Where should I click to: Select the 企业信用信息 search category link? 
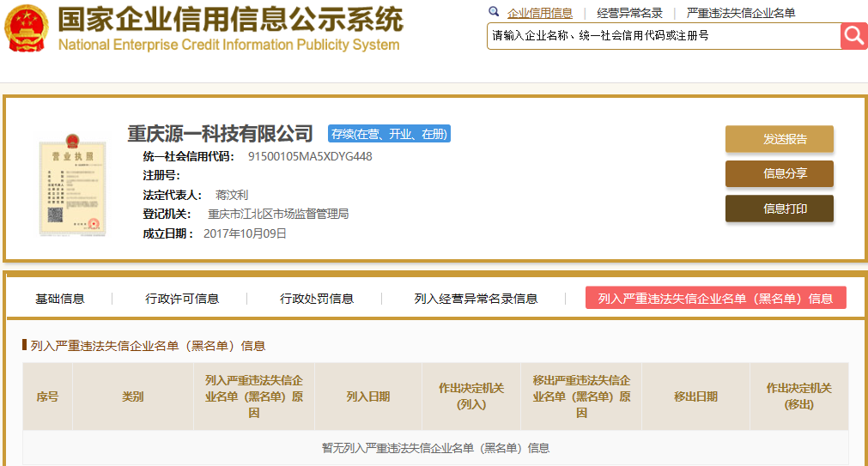(x=540, y=13)
